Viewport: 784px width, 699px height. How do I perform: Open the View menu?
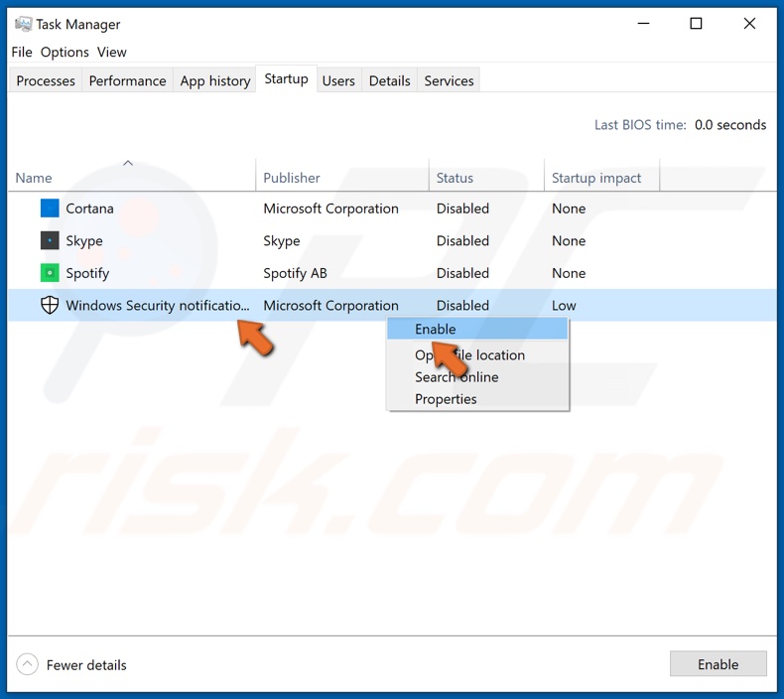click(x=111, y=52)
